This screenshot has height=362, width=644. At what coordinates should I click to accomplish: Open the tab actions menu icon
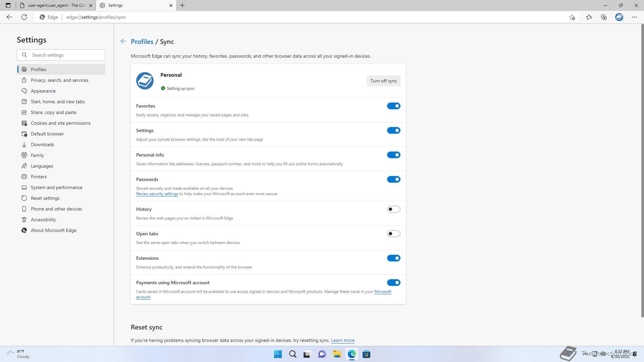click(8, 5)
